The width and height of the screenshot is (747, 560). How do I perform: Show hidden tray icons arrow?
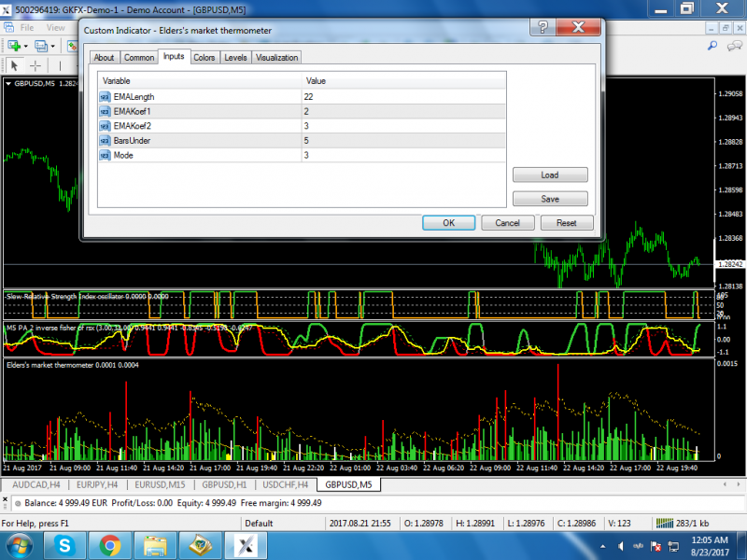(603, 546)
